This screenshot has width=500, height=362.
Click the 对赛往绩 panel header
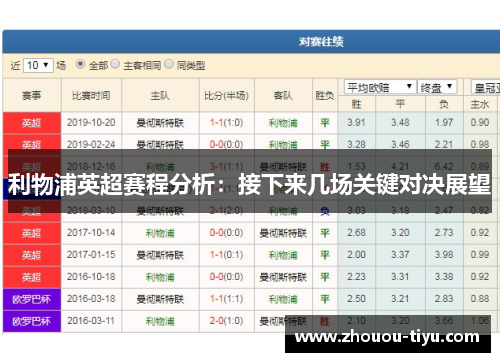click(x=321, y=42)
